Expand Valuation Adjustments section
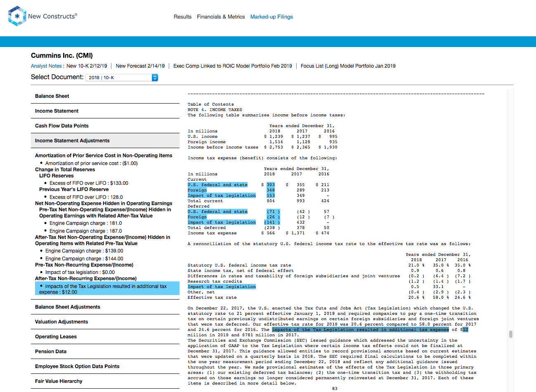Screen dimensions: 536x392 pos(105,322)
